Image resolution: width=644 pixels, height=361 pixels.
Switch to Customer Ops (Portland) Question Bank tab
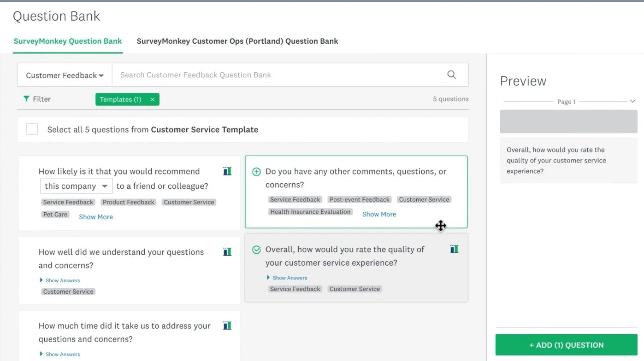[x=237, y=41]
